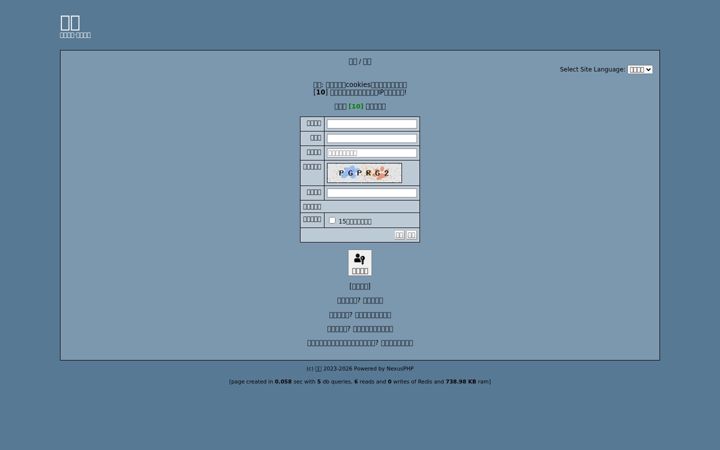720x450 pixels.
Task: Click the 738.98 KB ram value
Action: [461, 381]
